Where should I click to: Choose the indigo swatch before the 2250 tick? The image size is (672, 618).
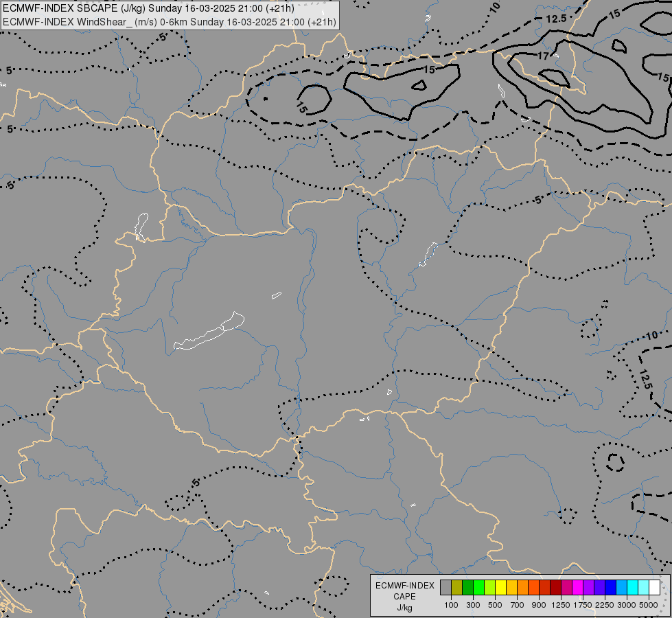coord(599,587)
